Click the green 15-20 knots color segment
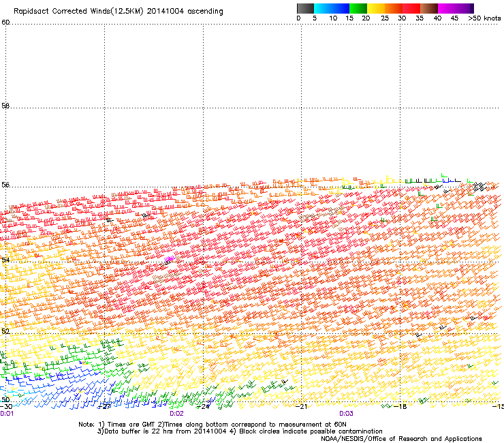The width and height of the screenshot is (504, 443). (x=358, y=8)
